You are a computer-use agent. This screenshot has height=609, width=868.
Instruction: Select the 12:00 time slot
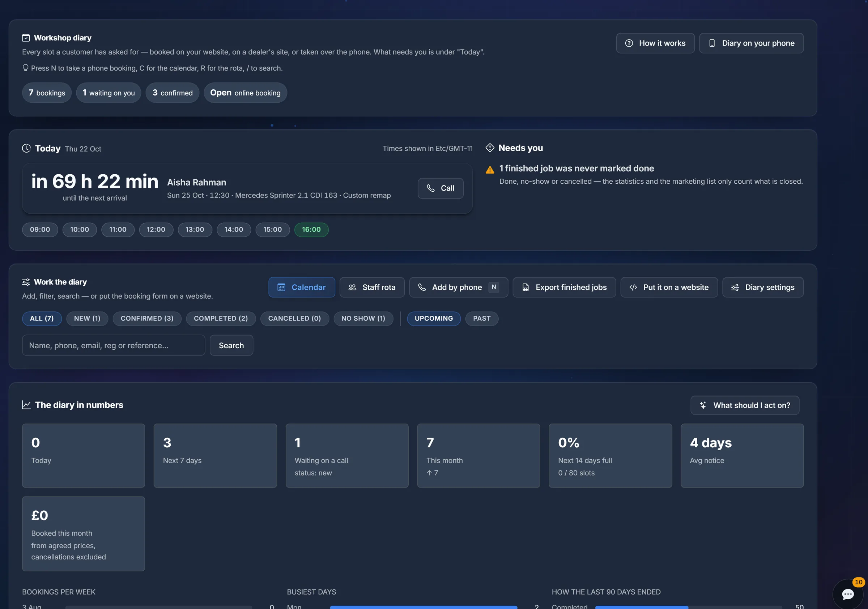tap(156, 230)
